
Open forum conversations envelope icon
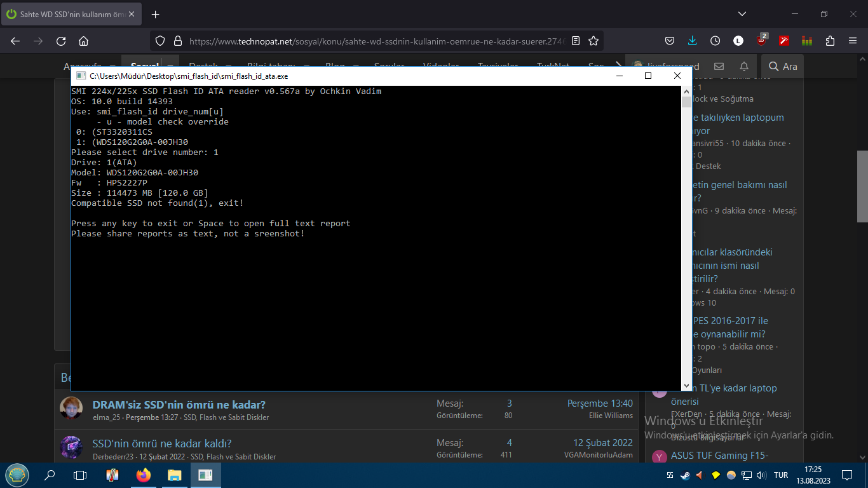point(719,66)
